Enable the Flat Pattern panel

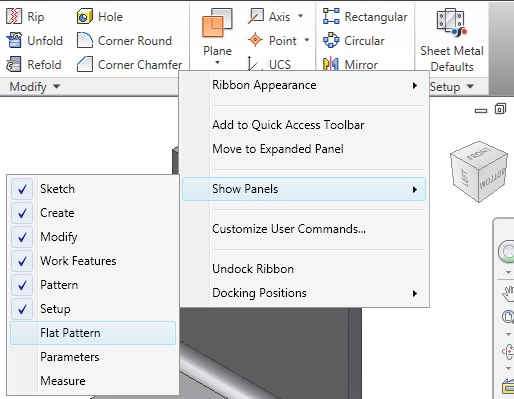pyautogui.click(x=93, y=333)
